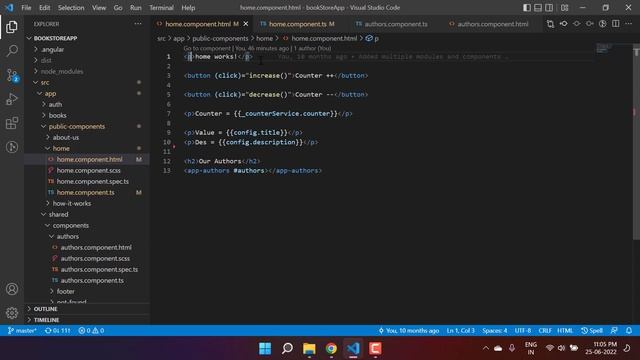The height and width of the screenshot is (360, 640).
Task: Open the Selection menu
Action: (71, 8)
